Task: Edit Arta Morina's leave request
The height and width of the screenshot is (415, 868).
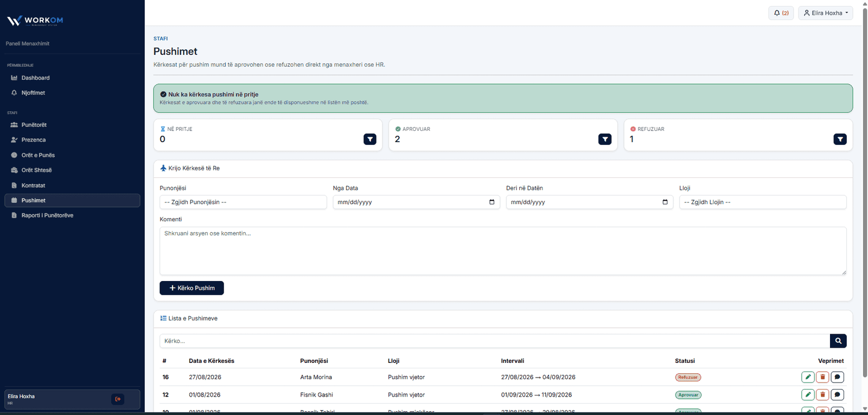Action: point(808,377)
